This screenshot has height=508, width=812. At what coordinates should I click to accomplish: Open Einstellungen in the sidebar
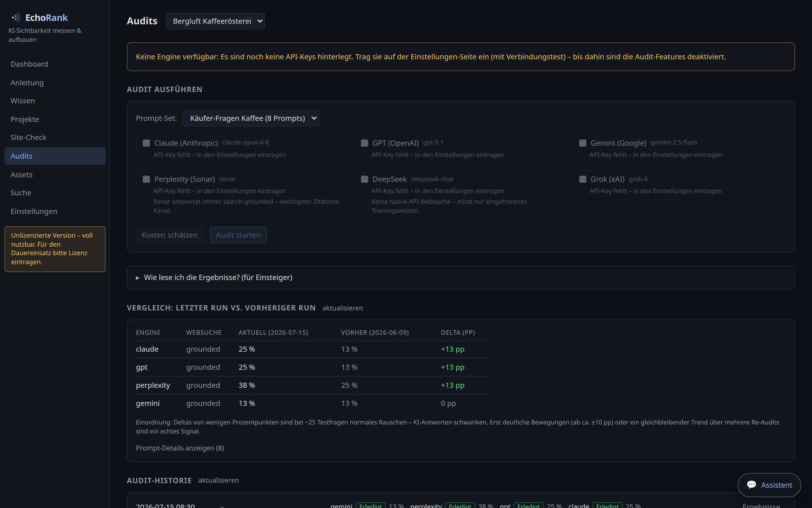click(x=55, y=211)
